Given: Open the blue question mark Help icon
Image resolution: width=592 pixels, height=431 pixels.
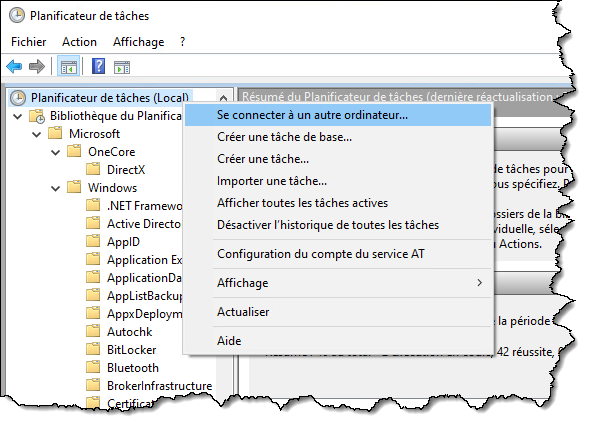Looking at the screenshot, I should pos(99,67).
